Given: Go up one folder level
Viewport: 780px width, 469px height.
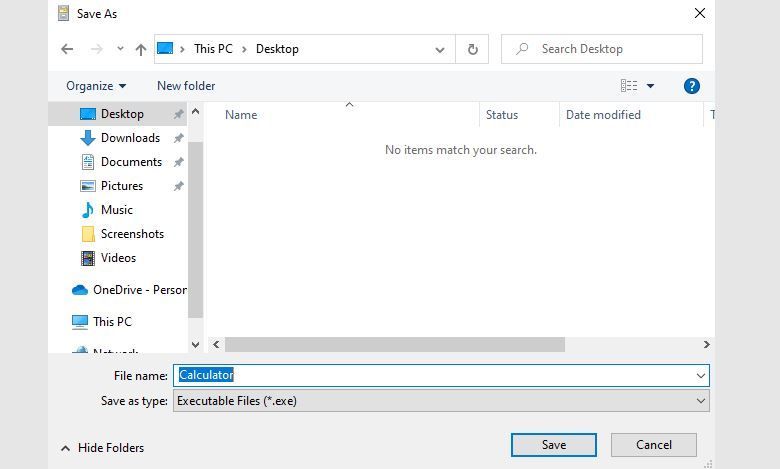Looking at the screenshot, I should point(141,49).
